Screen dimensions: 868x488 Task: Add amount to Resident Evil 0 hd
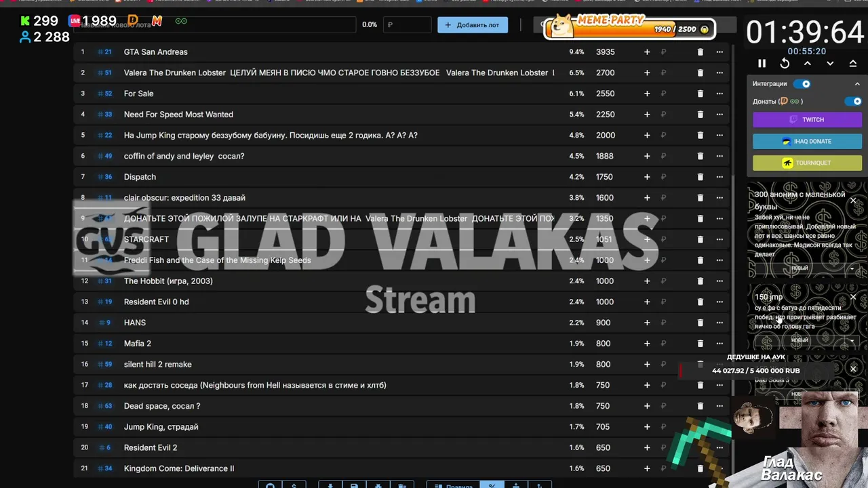647,302
